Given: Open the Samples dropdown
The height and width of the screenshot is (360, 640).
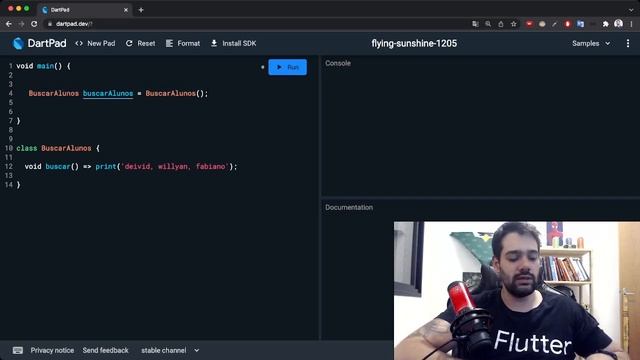Looking at the screenshot, I should pos(591,43).
